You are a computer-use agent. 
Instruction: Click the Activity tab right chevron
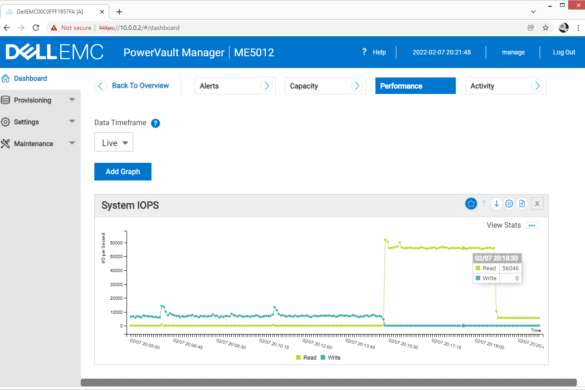(537, 86)
